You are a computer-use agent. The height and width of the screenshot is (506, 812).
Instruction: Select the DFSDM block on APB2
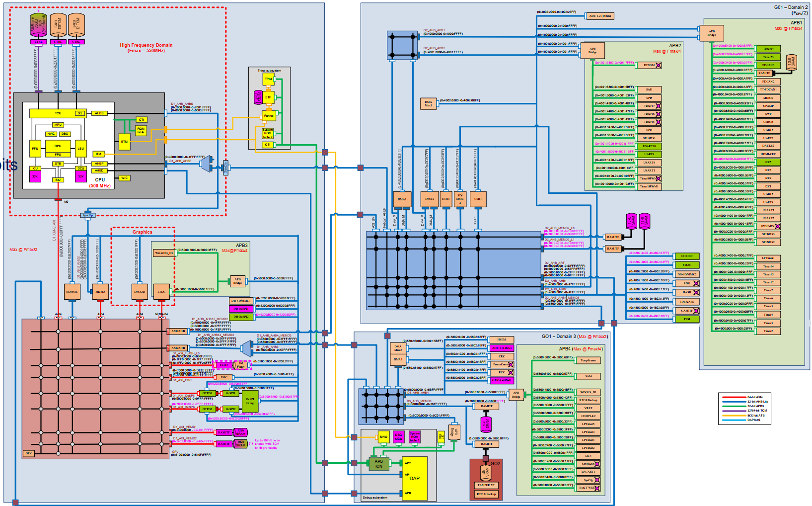pyautogui.click(x=650, y=65)
